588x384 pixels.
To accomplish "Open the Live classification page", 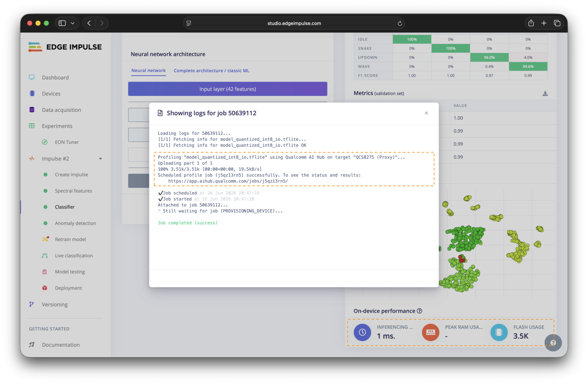I will click(x=74, y=255).
